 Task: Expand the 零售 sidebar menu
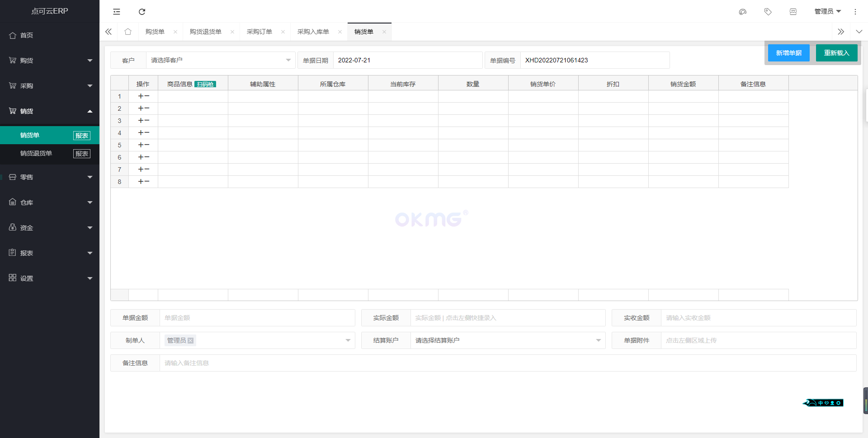click(50, 177)
